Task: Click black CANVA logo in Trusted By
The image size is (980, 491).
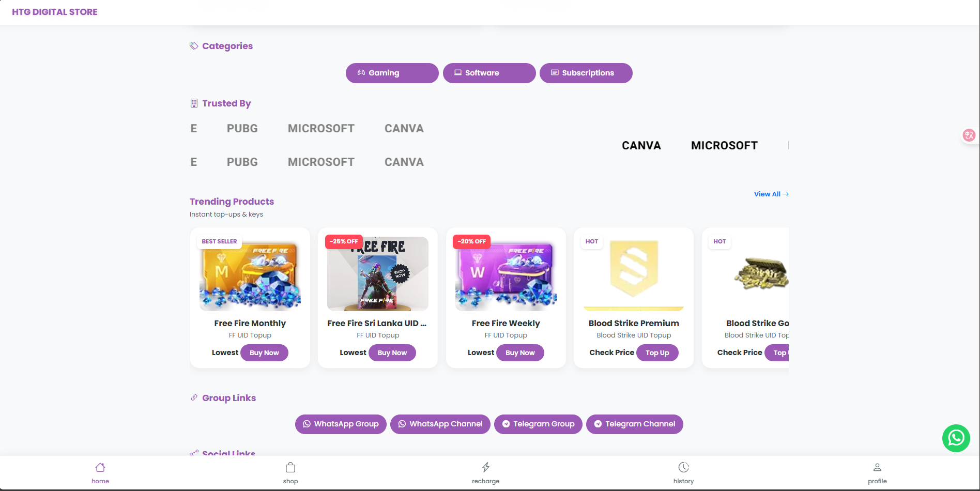Action: click(x=641, y=146)
